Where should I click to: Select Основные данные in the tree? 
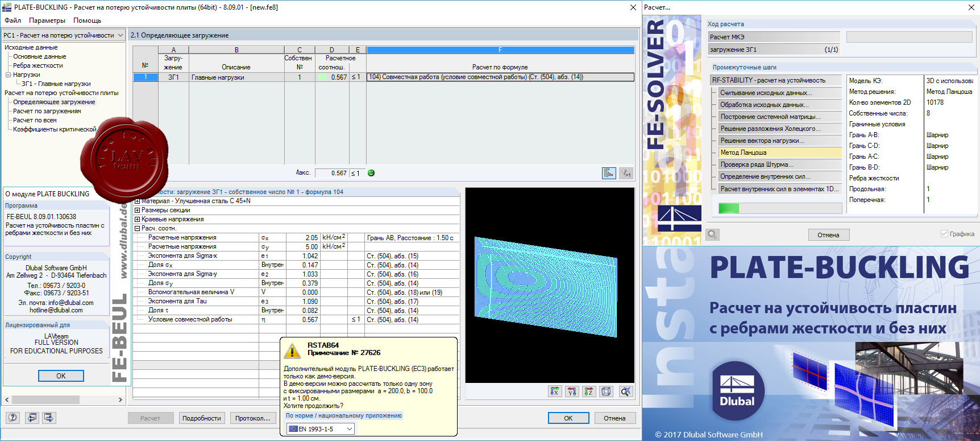[x=40, y=56]
